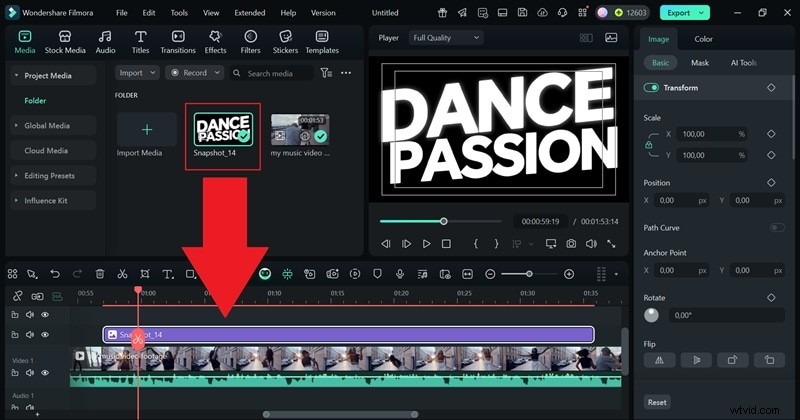
Task: Open the Audio library icon
Action: (x=105, y=36)
